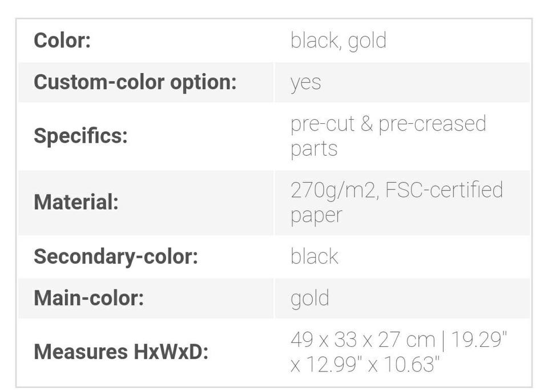This screenshot has height=392, width=548.
Task: Click the Color: label
Action: pyautogui.click(x=62, y=41)
